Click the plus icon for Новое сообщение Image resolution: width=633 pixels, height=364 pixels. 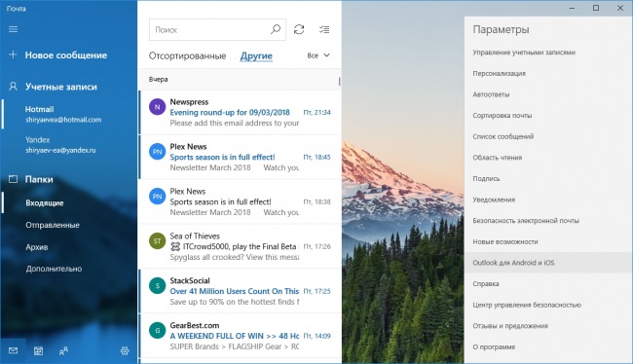[x=13, y=55]
